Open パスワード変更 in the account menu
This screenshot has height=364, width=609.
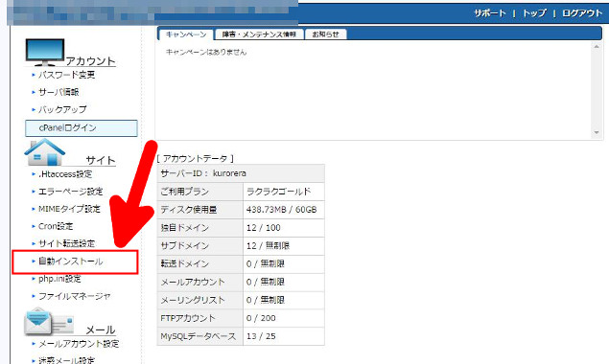point(66,75)
